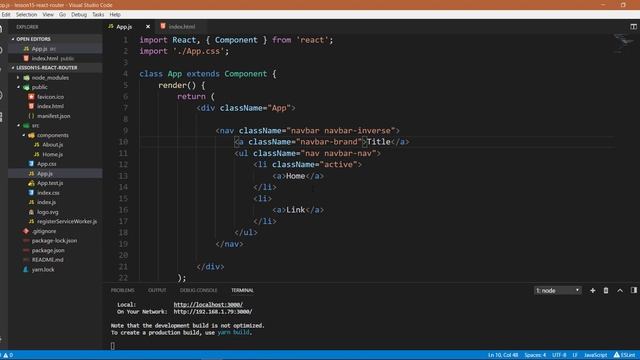Open yarn.lock file

(43, 269)
